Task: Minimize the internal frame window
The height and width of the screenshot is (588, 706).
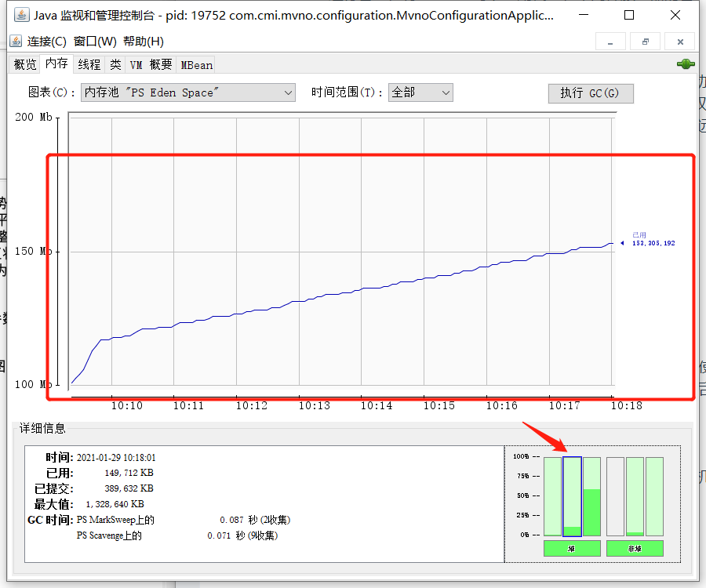Action: tap(611, 42)
